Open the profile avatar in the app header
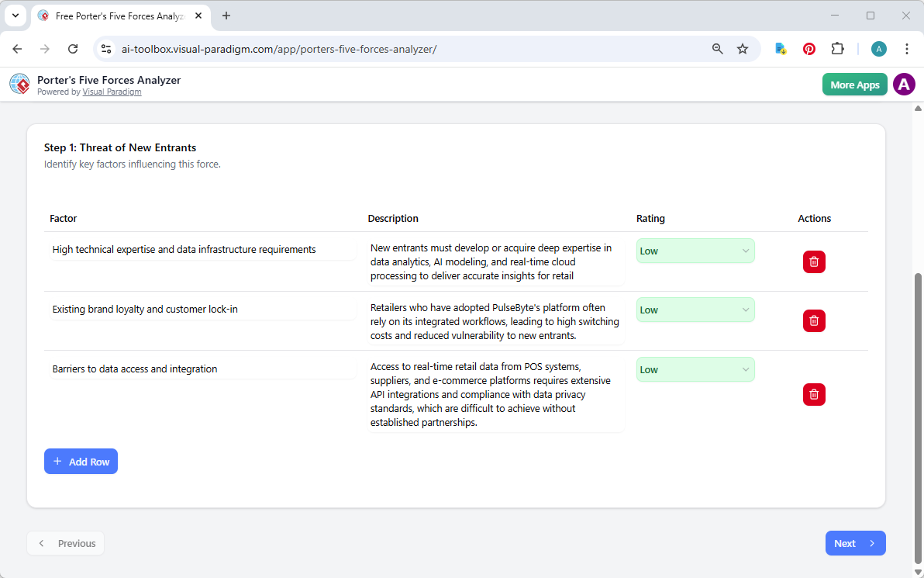Image resolution: width=924 pixels, height=578 pixels. [904, 84]
